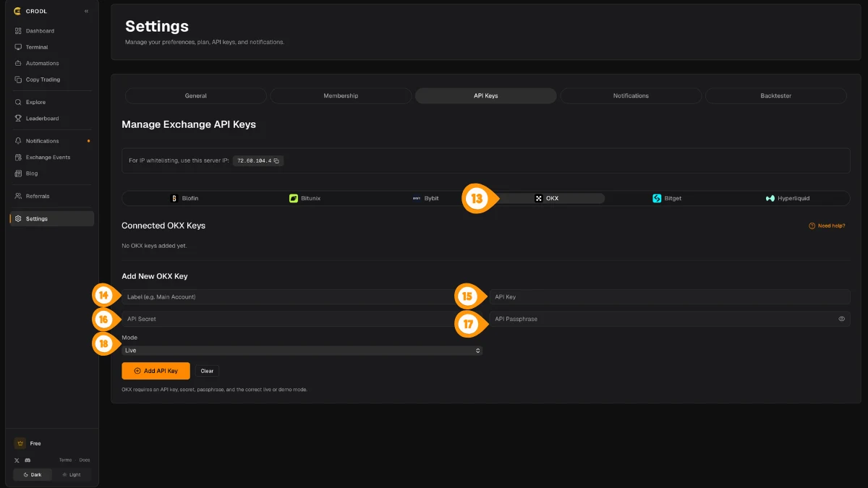The image size is (868, 488).
Task: Click the API Key input field
Action: (670, 297)
